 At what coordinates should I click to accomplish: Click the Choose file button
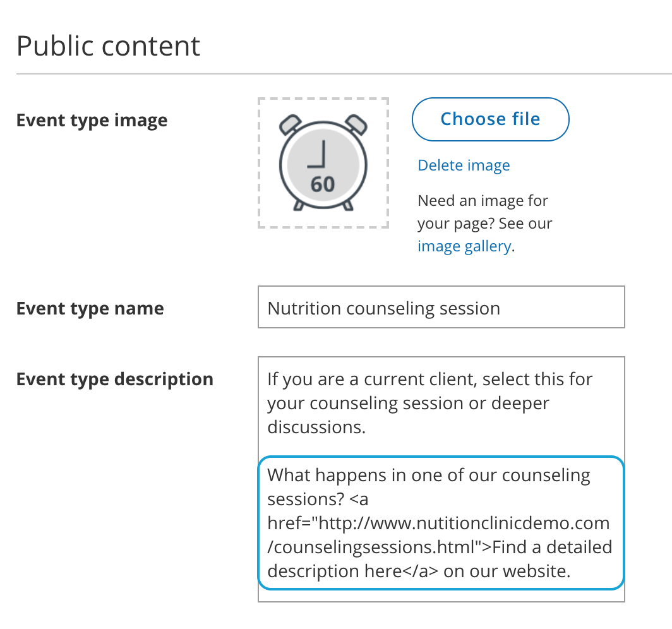pyautogui.click(x=490, y=119)
